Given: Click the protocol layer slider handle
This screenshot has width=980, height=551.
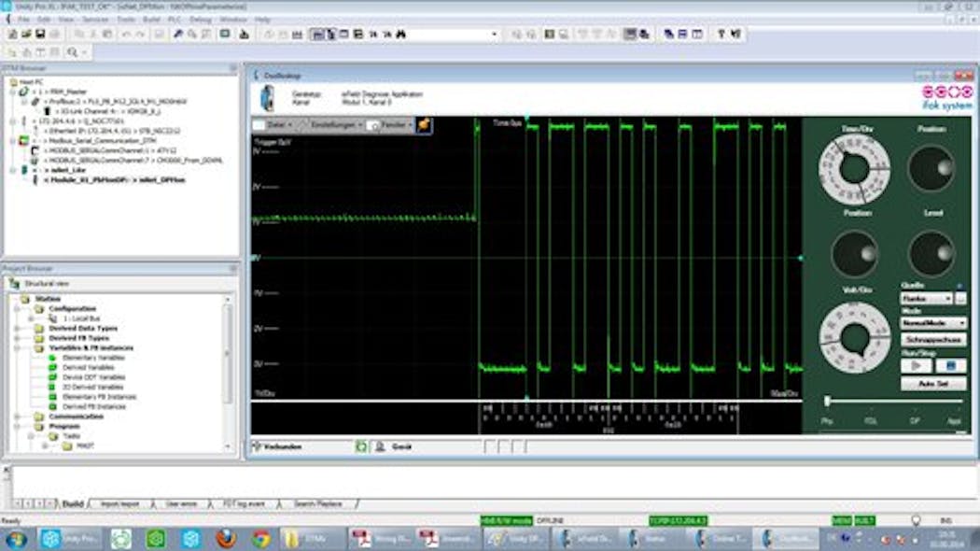Looking at the screenshot, I should coord(828,401).
